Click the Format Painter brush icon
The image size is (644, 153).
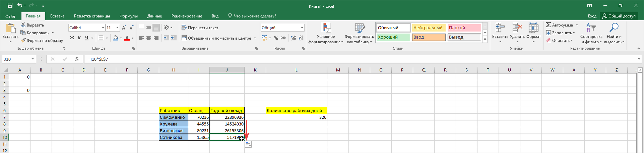pyautogui.click(x=23, y=41)
